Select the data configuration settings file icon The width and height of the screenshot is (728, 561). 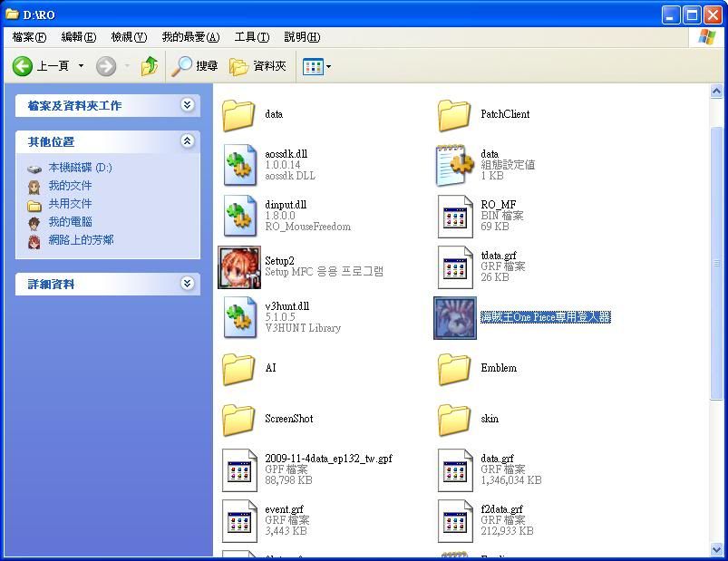pyautogui.click(x=454, y=165)
